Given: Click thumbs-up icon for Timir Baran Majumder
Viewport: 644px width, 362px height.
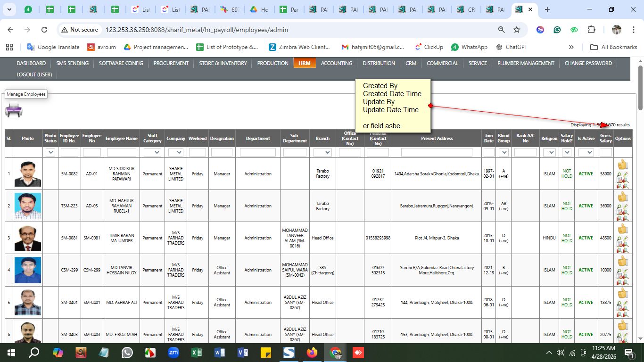Looking at the screenshot, I should click(x=622, y=229).
